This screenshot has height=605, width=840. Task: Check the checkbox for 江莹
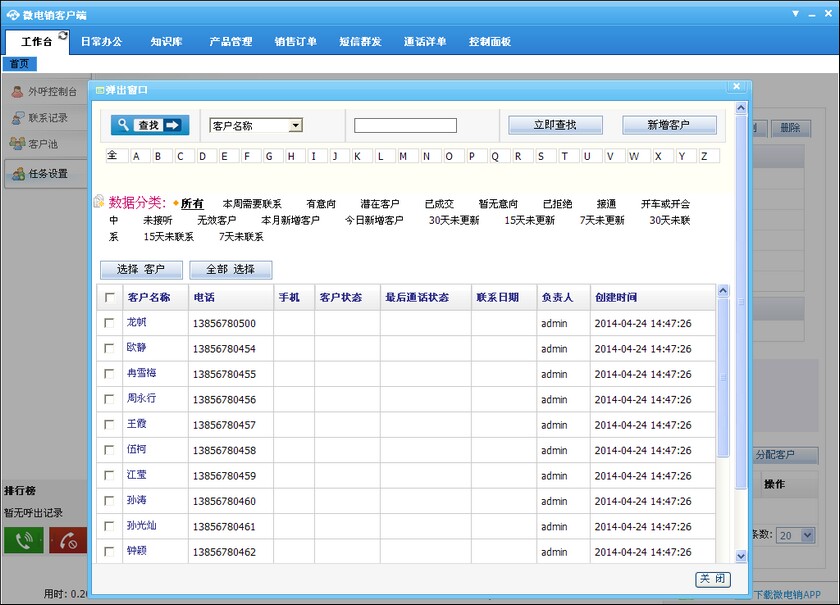[109, 475]
